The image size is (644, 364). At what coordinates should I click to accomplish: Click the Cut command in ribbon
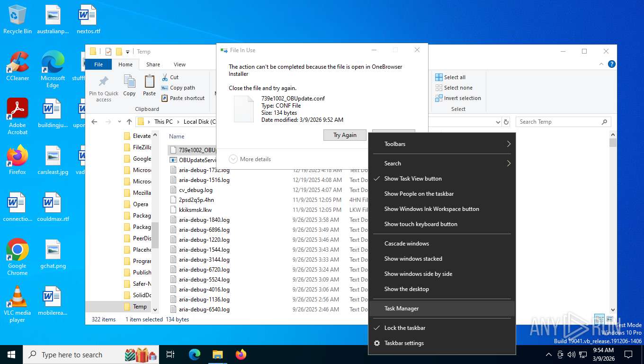[x=170, y=77]
